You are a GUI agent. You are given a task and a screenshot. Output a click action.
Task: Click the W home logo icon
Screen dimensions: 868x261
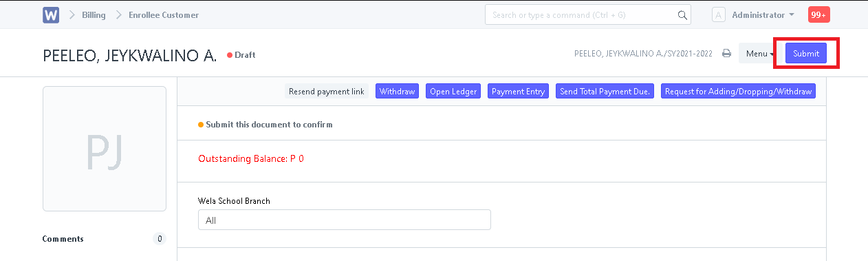pyautogui.click(x=51, y=14)
